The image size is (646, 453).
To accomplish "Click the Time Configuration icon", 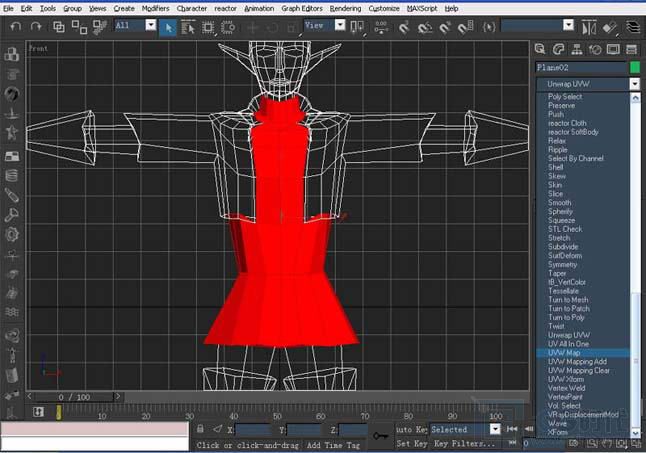I will pos(573,444).
